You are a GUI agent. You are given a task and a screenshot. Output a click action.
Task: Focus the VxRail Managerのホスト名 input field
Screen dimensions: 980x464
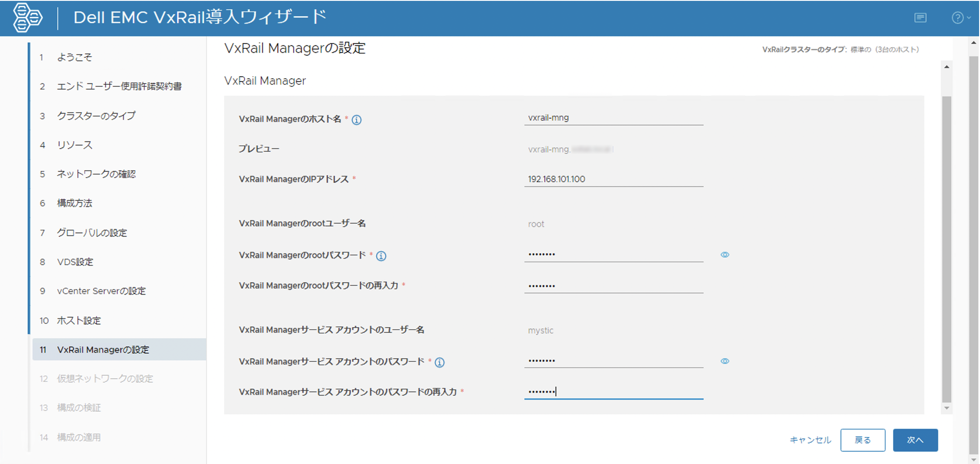tap(613, 118)
